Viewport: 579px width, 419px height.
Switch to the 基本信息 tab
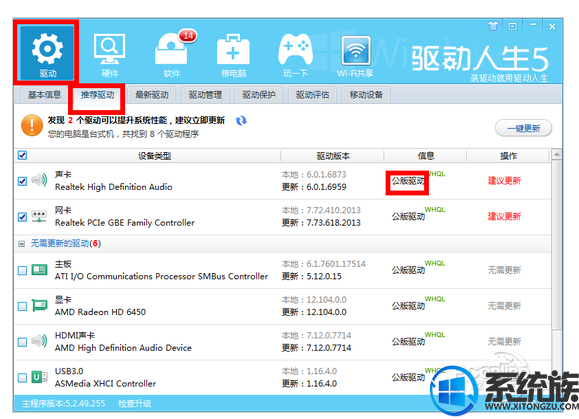click(x=44, y=95)
